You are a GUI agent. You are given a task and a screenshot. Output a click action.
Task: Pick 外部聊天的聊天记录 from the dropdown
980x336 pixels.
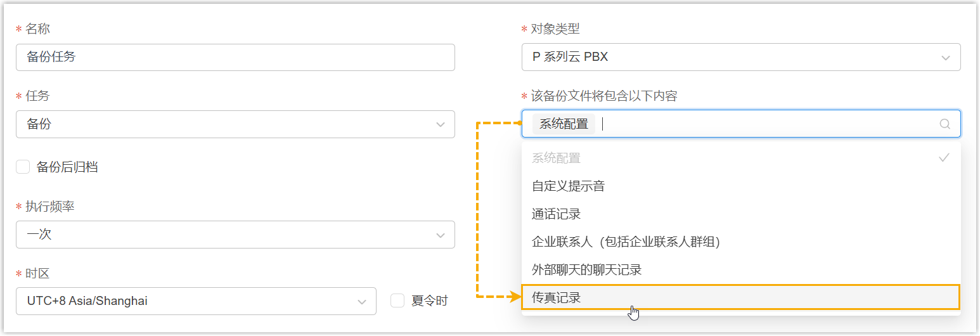(x=586, y=270)
